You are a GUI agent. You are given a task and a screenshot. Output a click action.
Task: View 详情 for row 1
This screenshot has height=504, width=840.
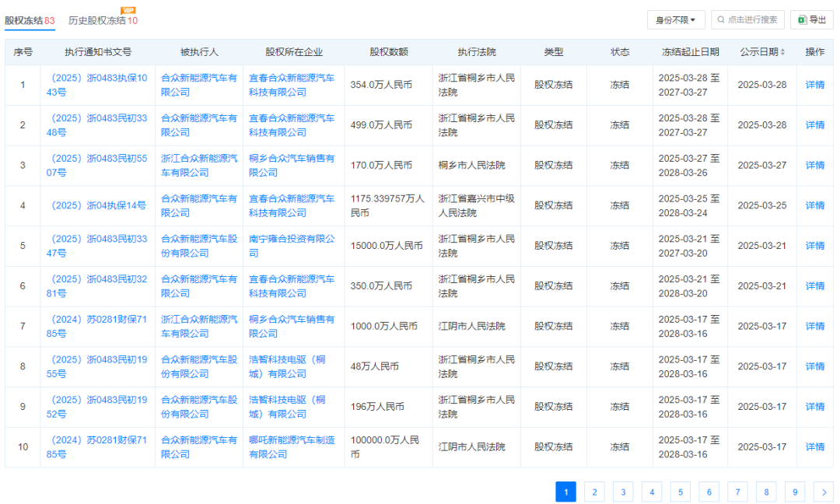(x=815, y=85)
